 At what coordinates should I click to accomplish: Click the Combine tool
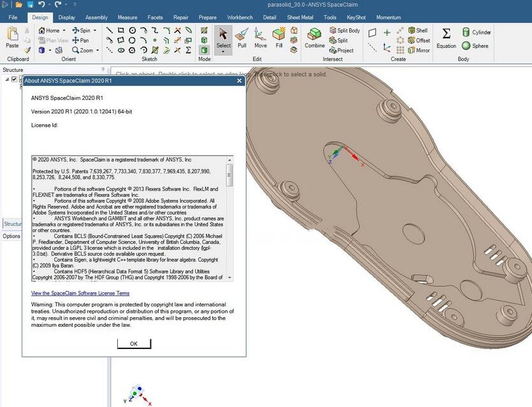(315, 38)
